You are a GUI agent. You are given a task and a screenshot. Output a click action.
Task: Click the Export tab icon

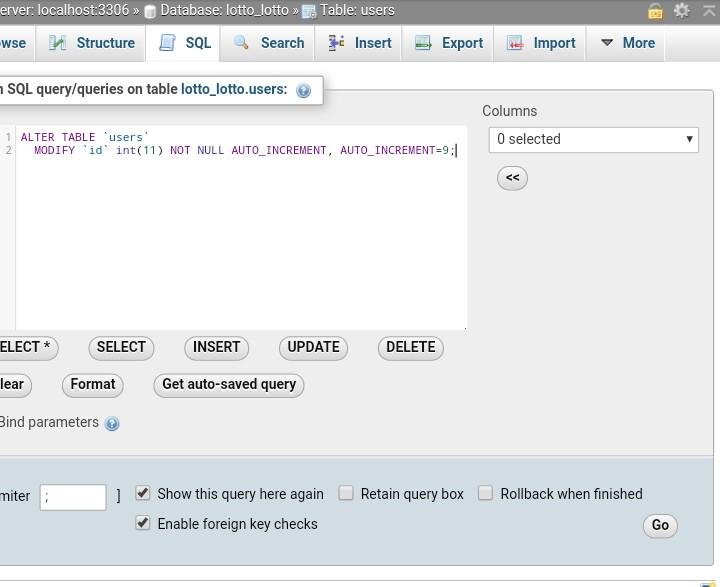coord(423,43)
